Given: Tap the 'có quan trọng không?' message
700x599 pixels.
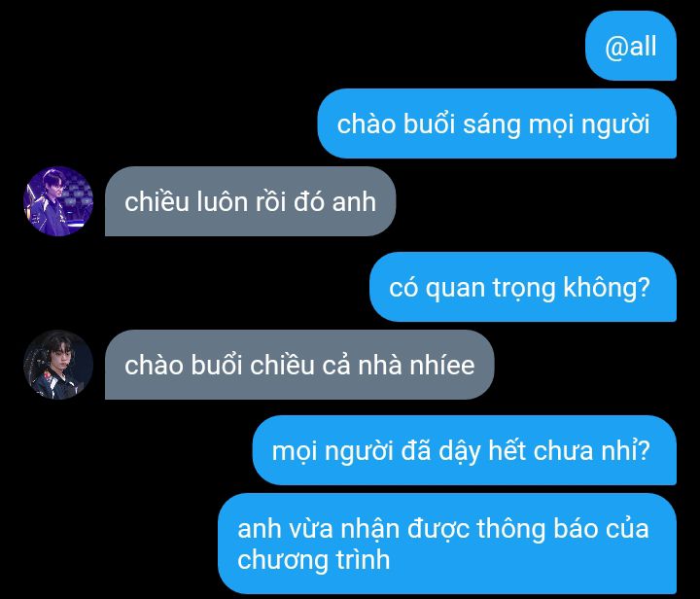Looking at the screenshot, I should (x=523, y=287).
